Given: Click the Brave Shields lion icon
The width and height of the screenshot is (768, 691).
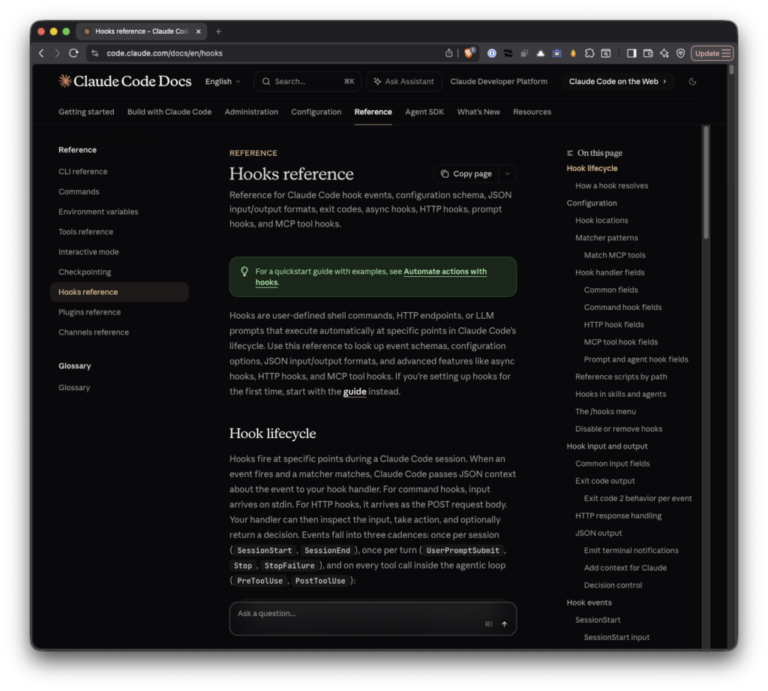Looking at the screenshot, I should [469, 53].
